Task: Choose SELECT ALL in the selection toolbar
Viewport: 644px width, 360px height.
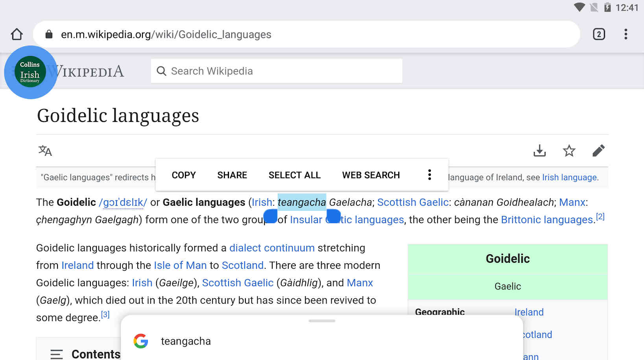Action: (295, 175)
